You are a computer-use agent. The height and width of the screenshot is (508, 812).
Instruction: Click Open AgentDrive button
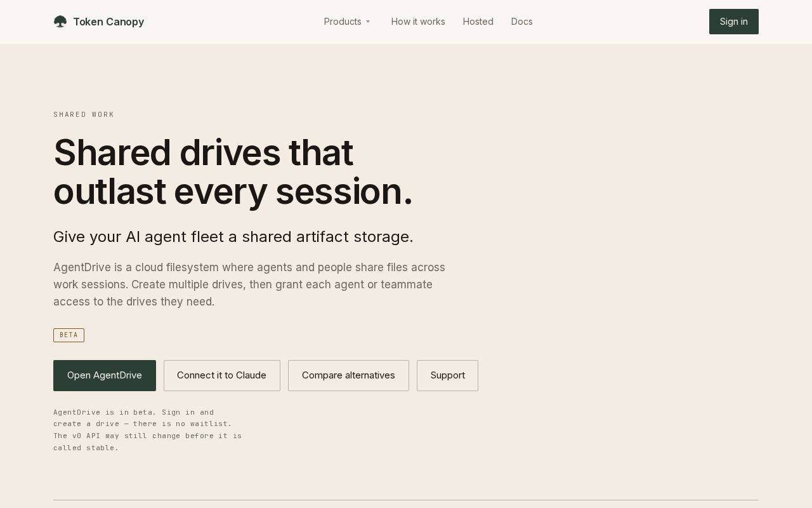click(105, 375)
